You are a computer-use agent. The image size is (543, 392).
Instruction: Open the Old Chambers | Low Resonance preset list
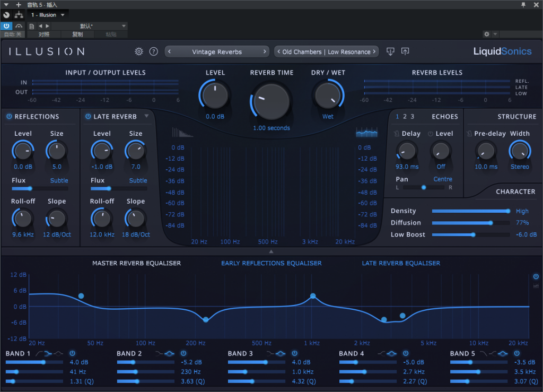(x=326, y=51)
